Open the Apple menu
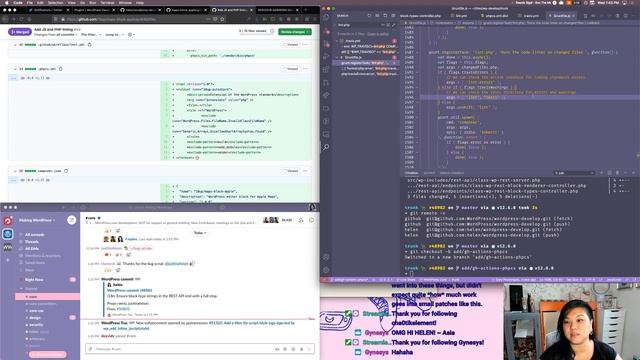Image resolution: width=640 pixels, height=360 pixels. click(7, 2)
